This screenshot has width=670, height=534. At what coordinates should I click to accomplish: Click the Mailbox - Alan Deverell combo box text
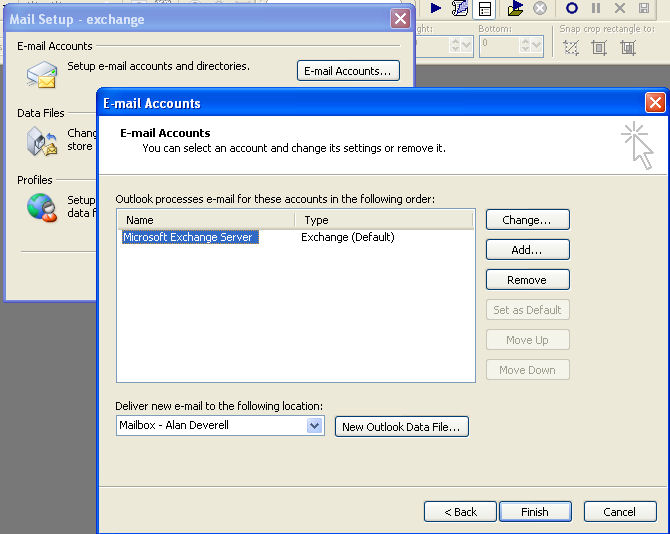pos(174,425)
